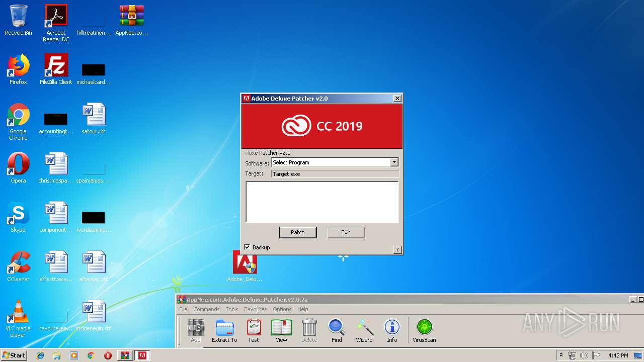Launch Google Chrome from the desktop
Viewport: 644px width, 362px height.
point(18,122)
